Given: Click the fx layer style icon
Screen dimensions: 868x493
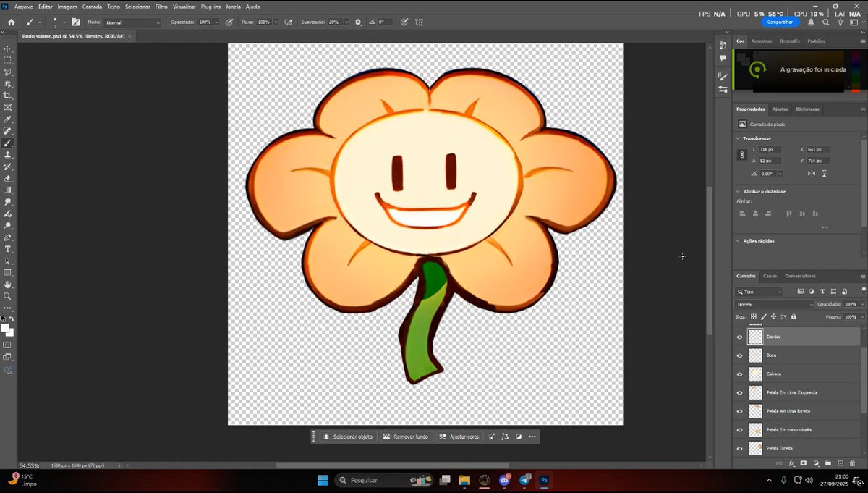Looking at the screenshot, I should coord(791,463).
